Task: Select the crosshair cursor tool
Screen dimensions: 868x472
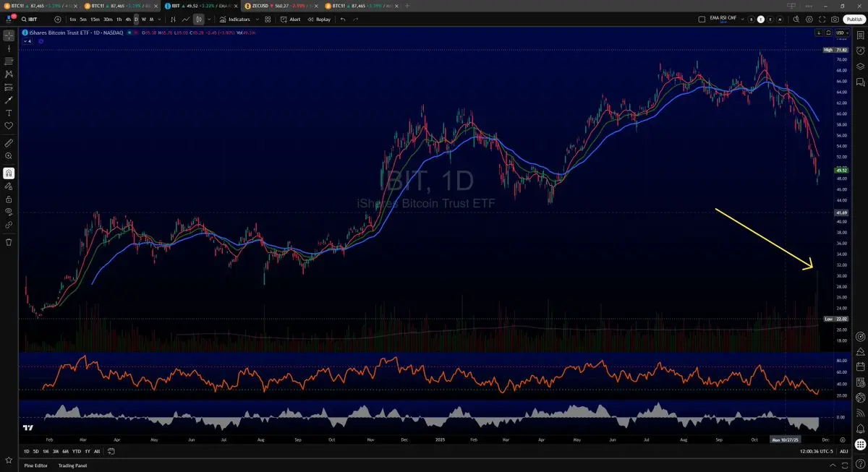Action: 9,35
